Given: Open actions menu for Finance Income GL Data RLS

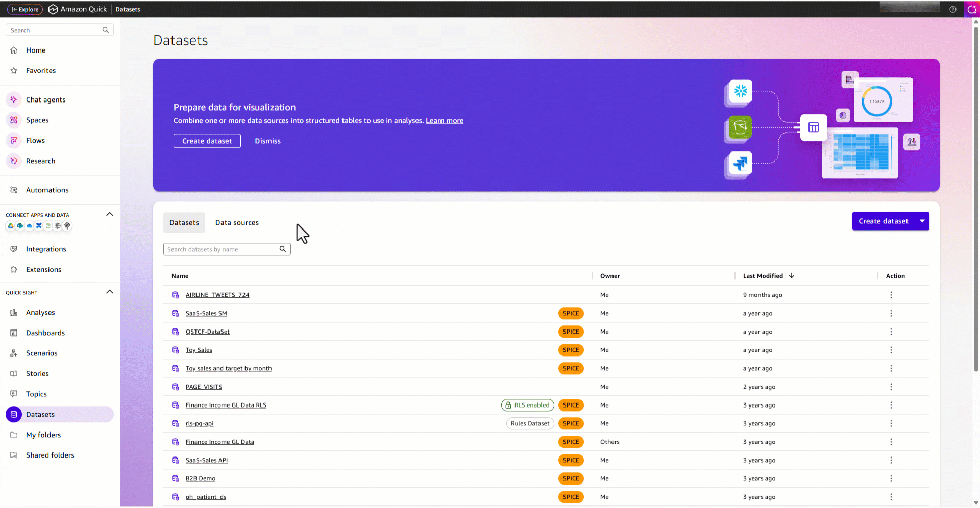Looking at the screenshot, I should [891, 405].
